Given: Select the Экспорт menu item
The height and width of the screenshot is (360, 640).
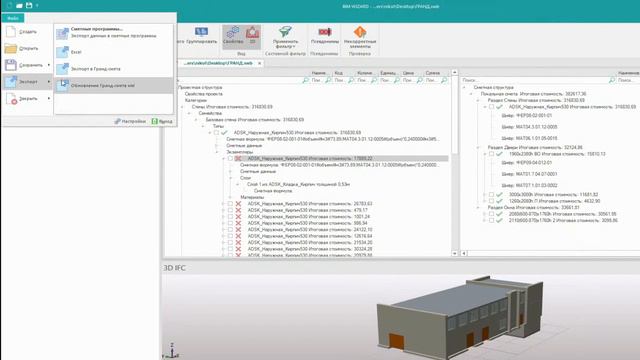Looking at the screenshot, I should pos(27,82).
